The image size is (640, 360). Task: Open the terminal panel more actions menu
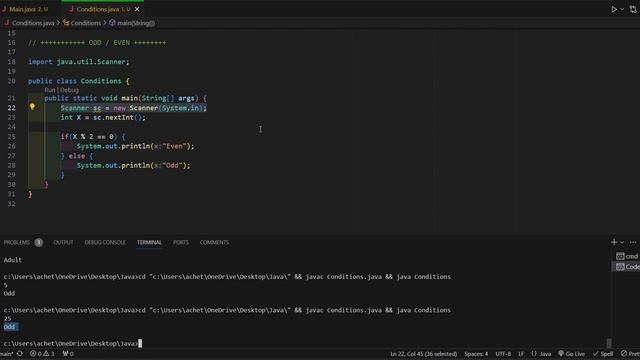[x=633, y=242]
